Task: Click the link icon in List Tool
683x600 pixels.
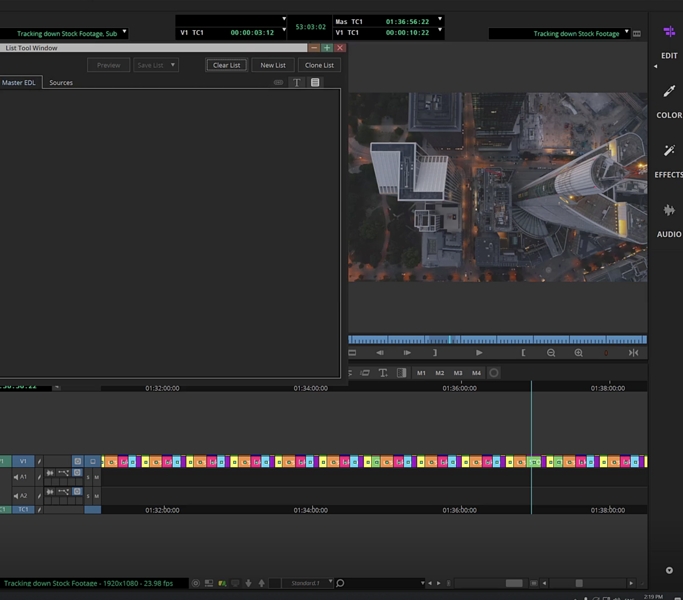Action: pos(279,83)
